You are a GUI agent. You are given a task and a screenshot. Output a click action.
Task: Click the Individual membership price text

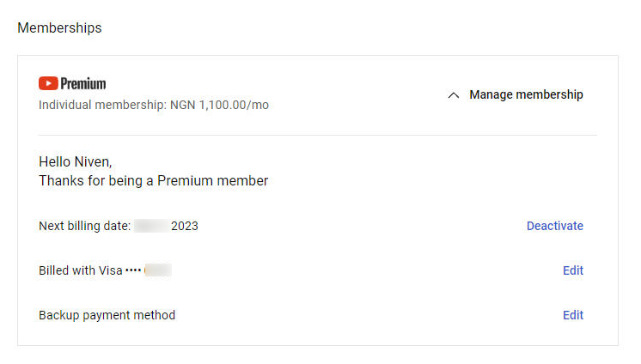click(154, 105)
